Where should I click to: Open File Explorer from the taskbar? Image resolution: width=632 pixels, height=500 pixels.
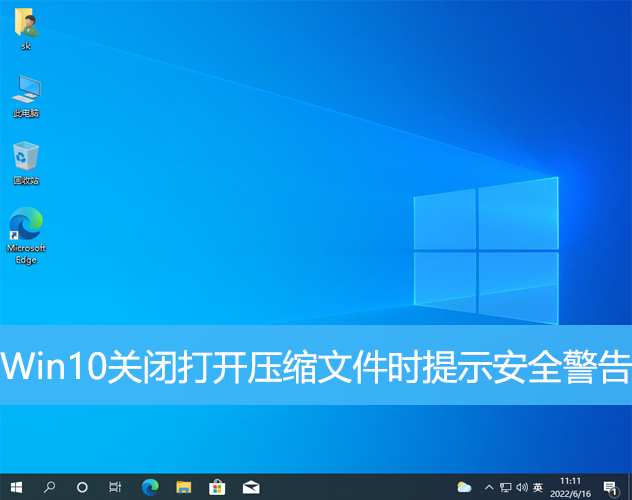click(183, 487)
